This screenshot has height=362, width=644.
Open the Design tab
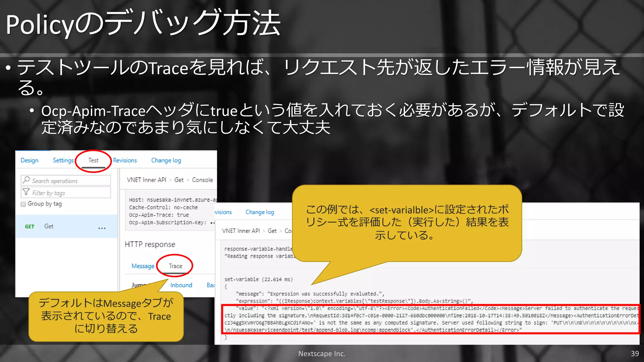point(30,160)
